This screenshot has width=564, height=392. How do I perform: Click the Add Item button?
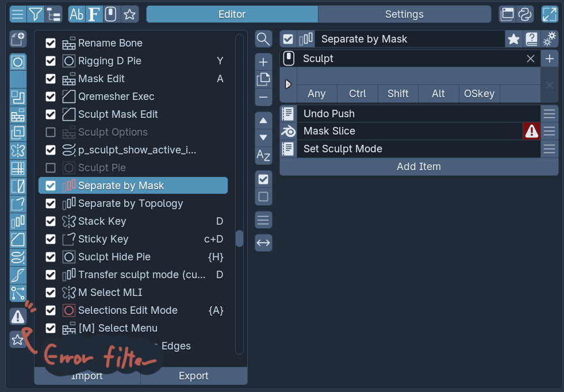coord(419,167)
